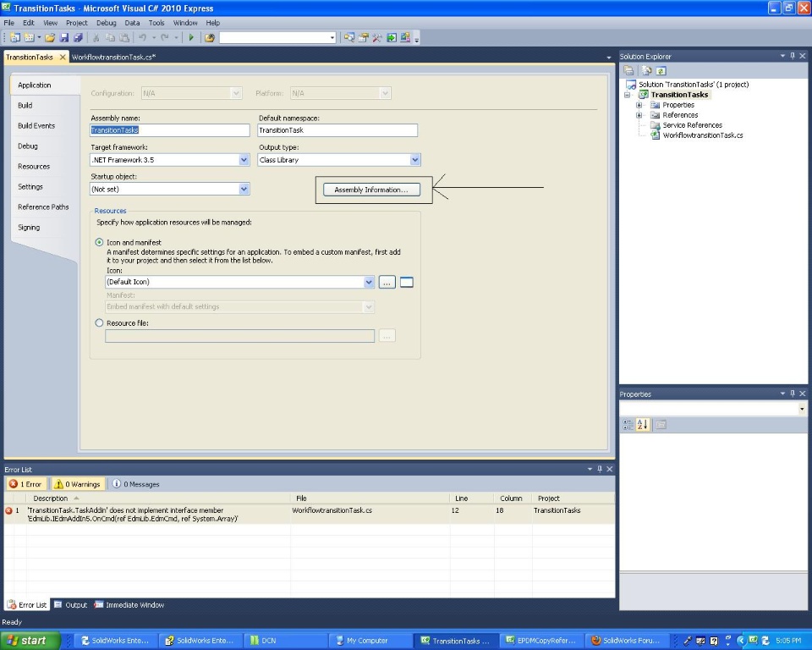Click the green Start Debugging arrow

pyautogui.click(x=191, y=37)
